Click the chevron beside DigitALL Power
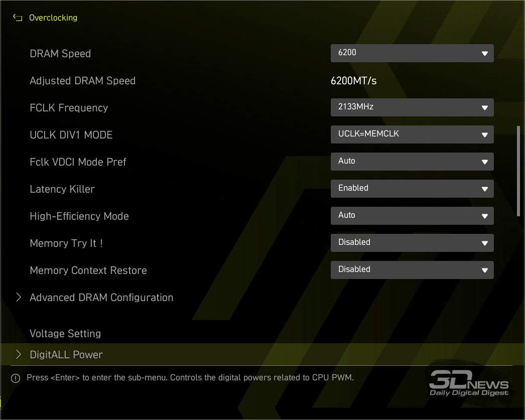The height and width of the screenshot is (420, 525). (x=19, y=355)
